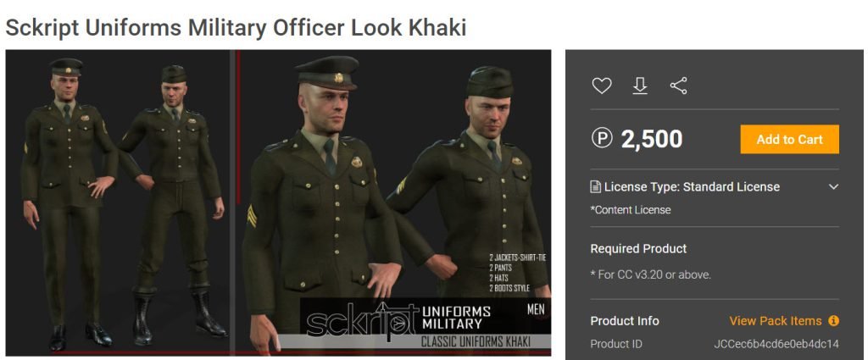Screen dimensions: 868x360
Task: Click the points currency symbol before 2,500
Action: coord(602,138)
